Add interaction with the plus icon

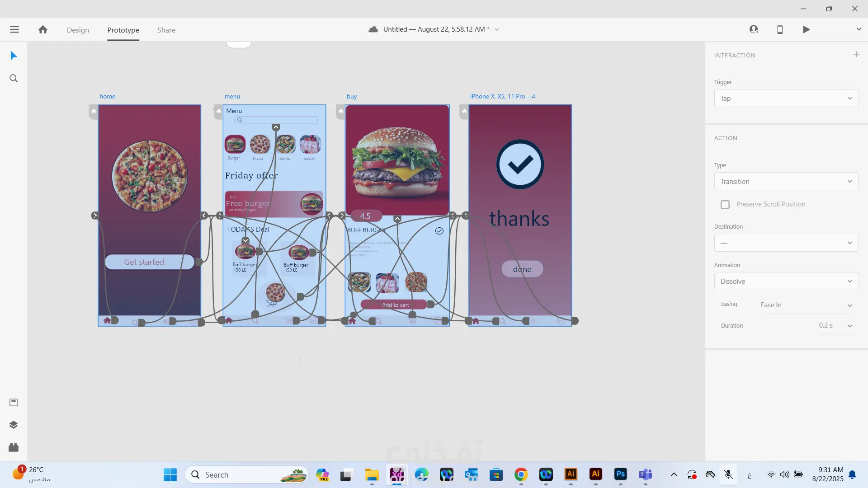(x=856, y=55)
